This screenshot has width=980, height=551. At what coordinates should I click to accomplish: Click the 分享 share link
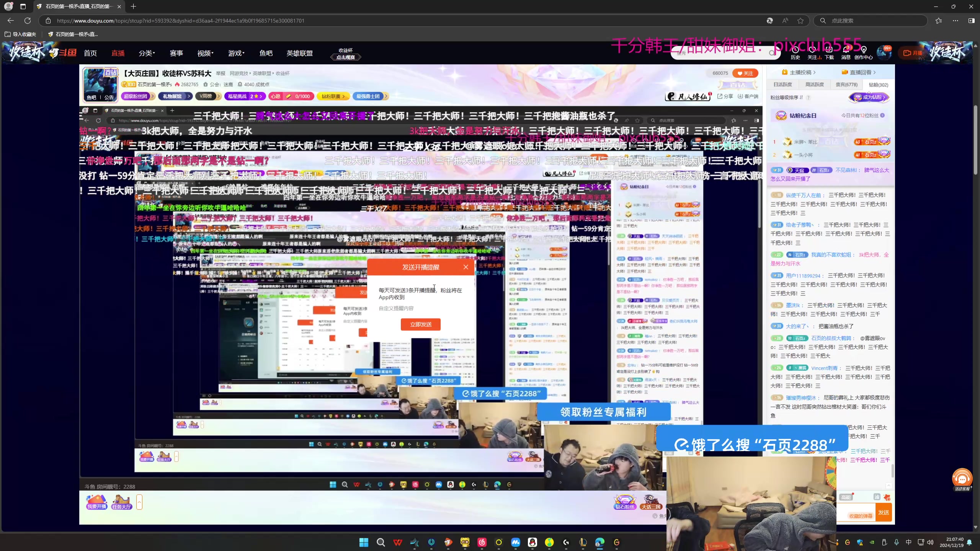point(725,96)
